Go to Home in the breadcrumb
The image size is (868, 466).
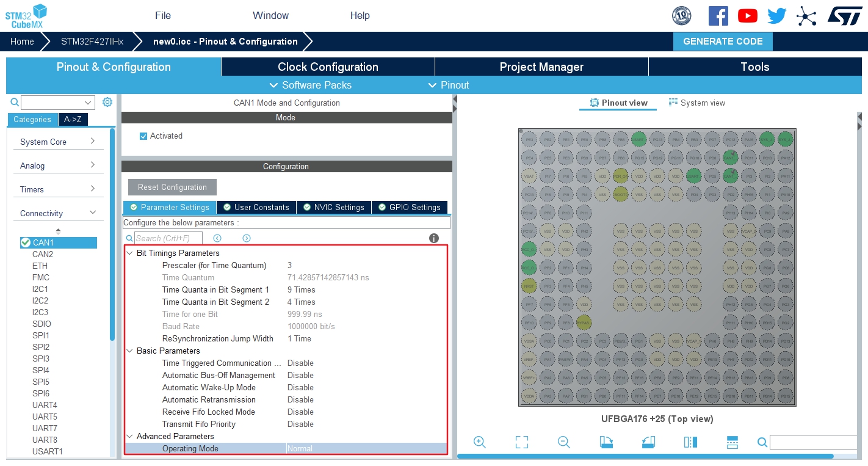click(x=22, y=42)
